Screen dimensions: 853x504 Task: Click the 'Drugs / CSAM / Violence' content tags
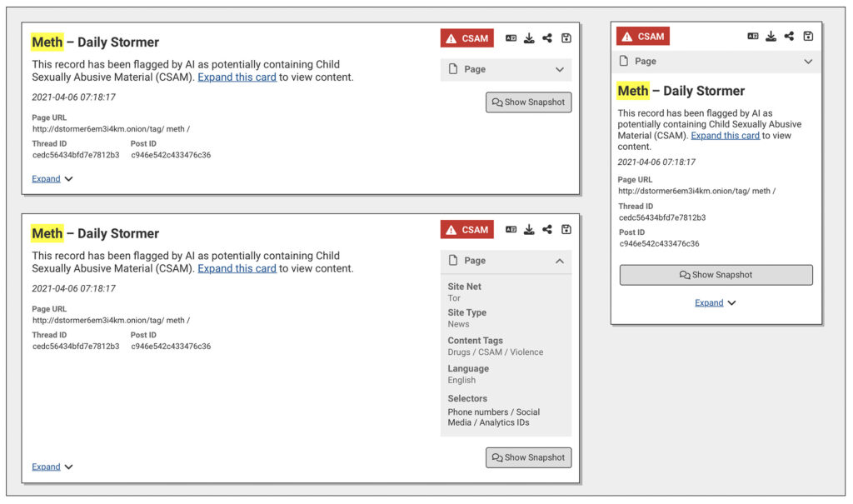tap(495, 352)
